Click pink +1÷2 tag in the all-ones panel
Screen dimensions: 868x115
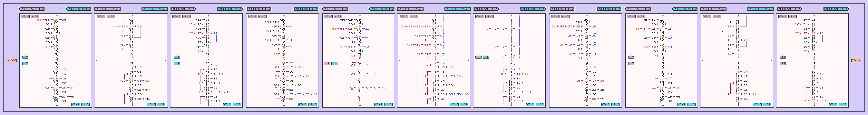(x=490, y=16)
